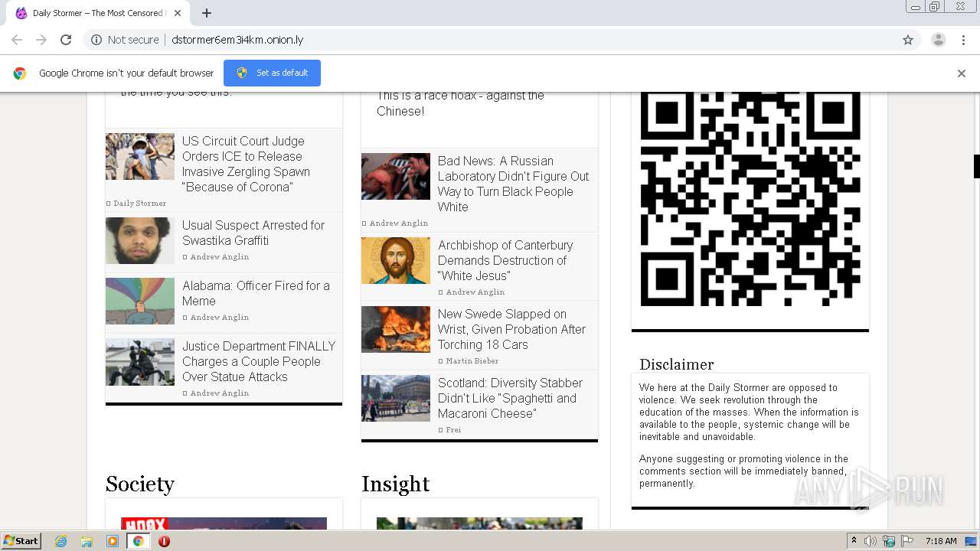Open the New Swede probation article
The width and height of the screenshot is (980, 551).
[511, 329]
